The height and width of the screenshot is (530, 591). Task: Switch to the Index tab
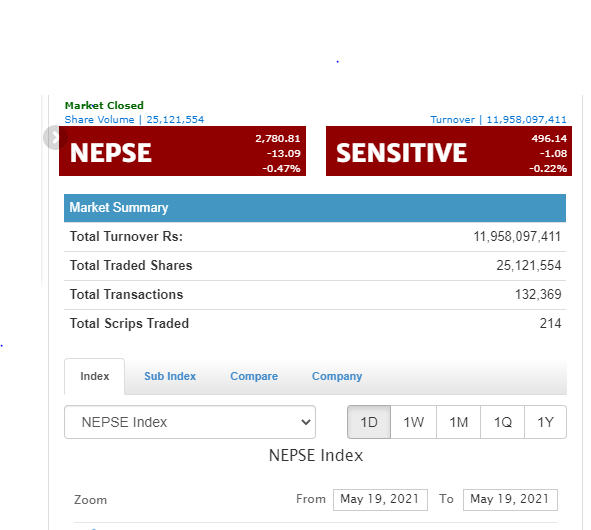click(x=95, y=376)
